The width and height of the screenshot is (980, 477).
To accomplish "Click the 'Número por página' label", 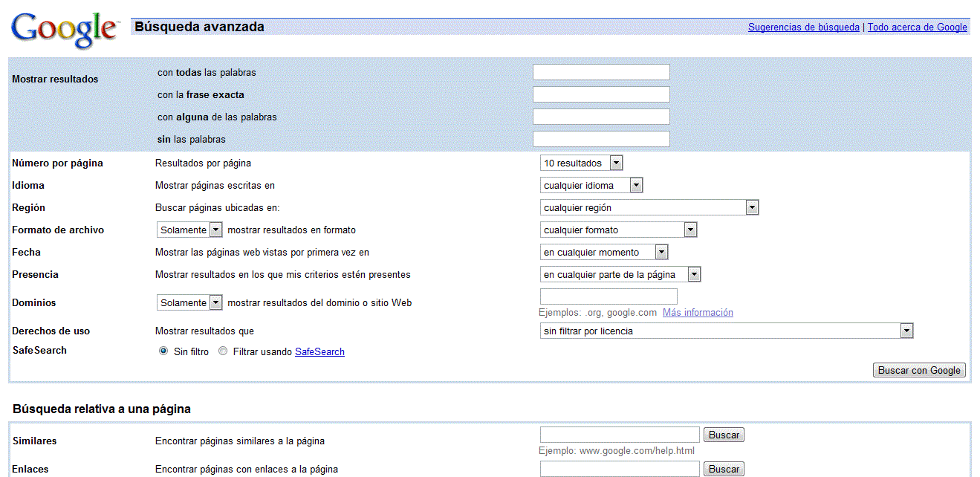I will pyautogui.click(x=57, y=163).
